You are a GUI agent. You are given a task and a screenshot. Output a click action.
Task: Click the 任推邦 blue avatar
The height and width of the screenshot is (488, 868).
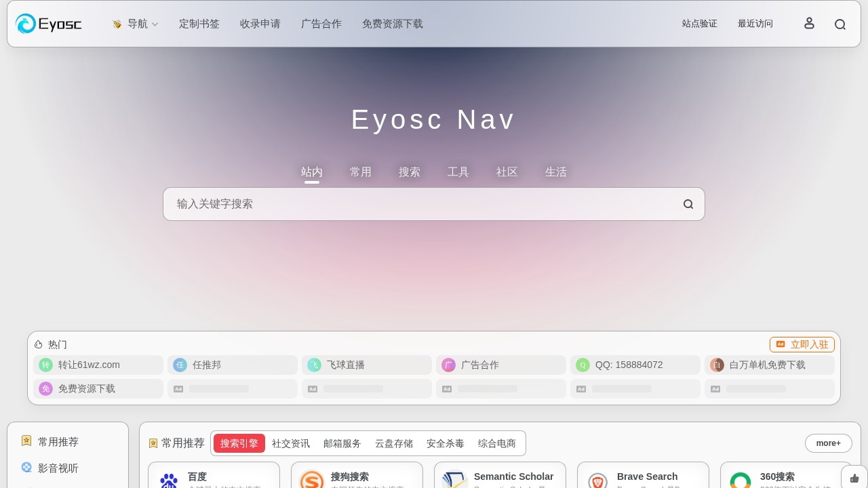[180, 365]
